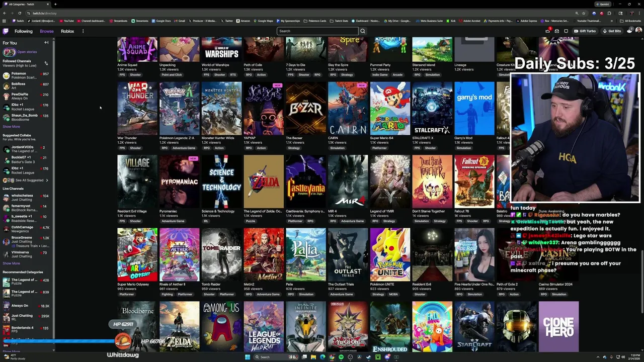Open Garry's Mod category thumbnail
This screenshot has height=362, width=644.
click(474, 108)
